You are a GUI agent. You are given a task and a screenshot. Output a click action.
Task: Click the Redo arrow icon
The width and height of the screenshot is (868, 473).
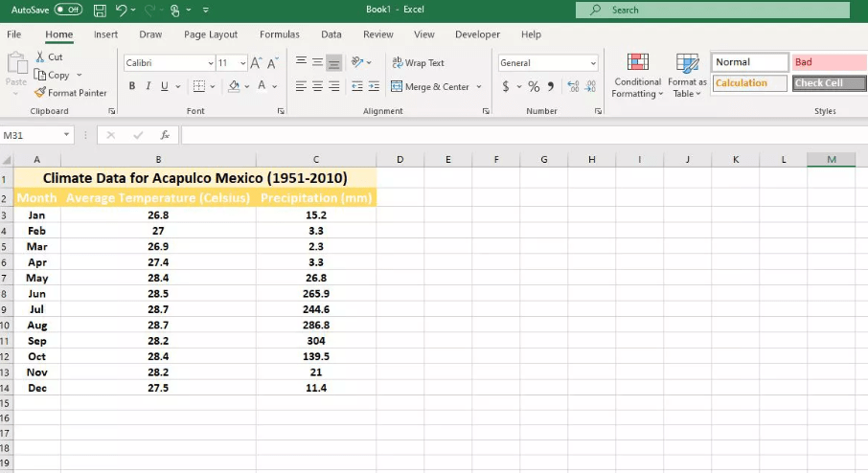[149, 10]
